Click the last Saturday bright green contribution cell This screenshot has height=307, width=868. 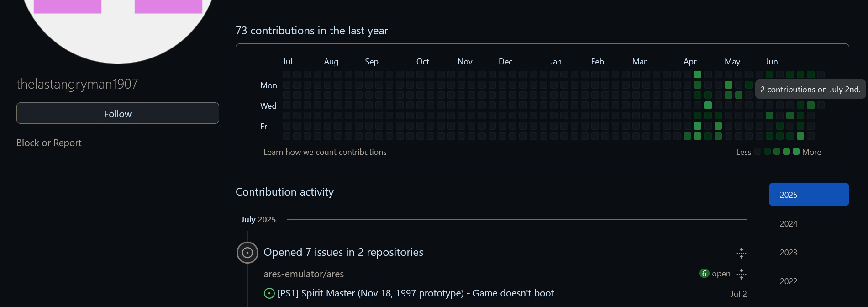(x=800, y=136)
